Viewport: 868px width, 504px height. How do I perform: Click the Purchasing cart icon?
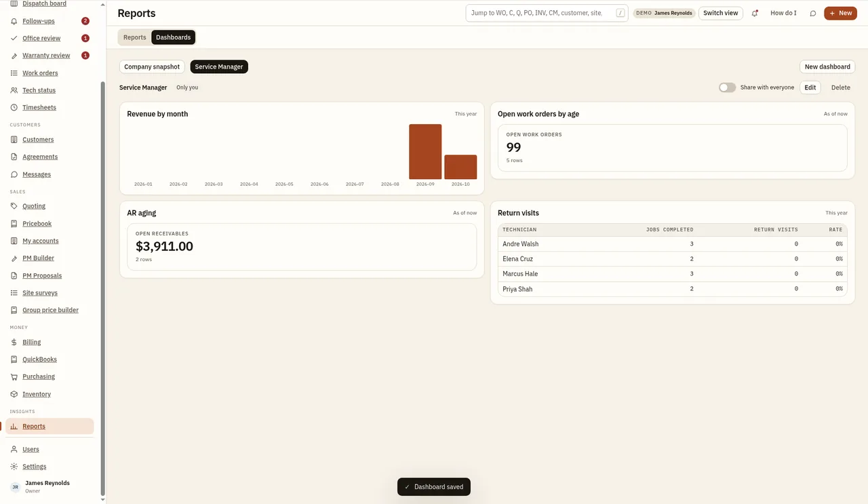14,376
